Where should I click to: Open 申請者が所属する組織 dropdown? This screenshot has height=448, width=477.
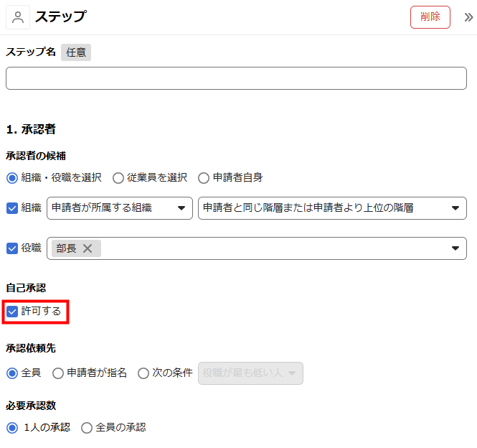point(119,208)
